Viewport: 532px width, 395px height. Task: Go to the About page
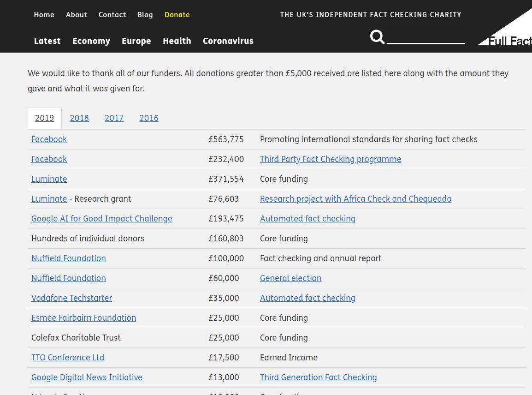[x=76, y=15]
